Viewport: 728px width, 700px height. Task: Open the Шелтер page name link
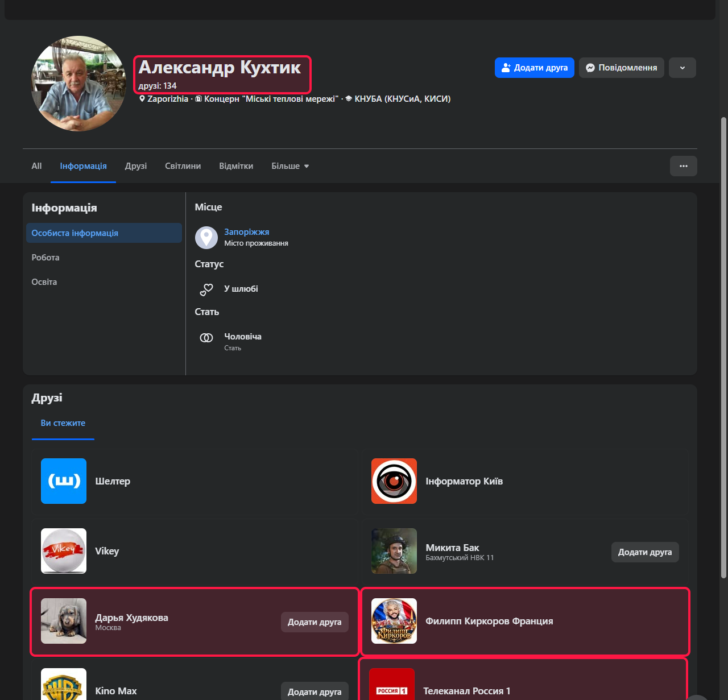click(113, 481)
